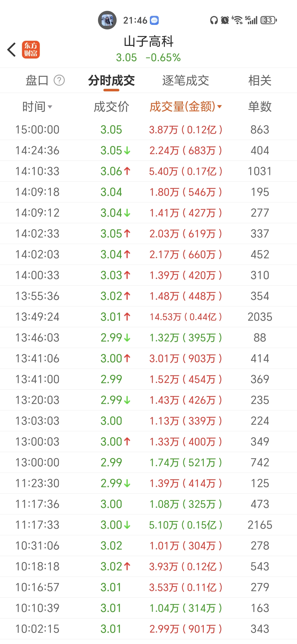Select the 15:00:00 trade row
The image size is (297, 644).
tap(148, 130)
